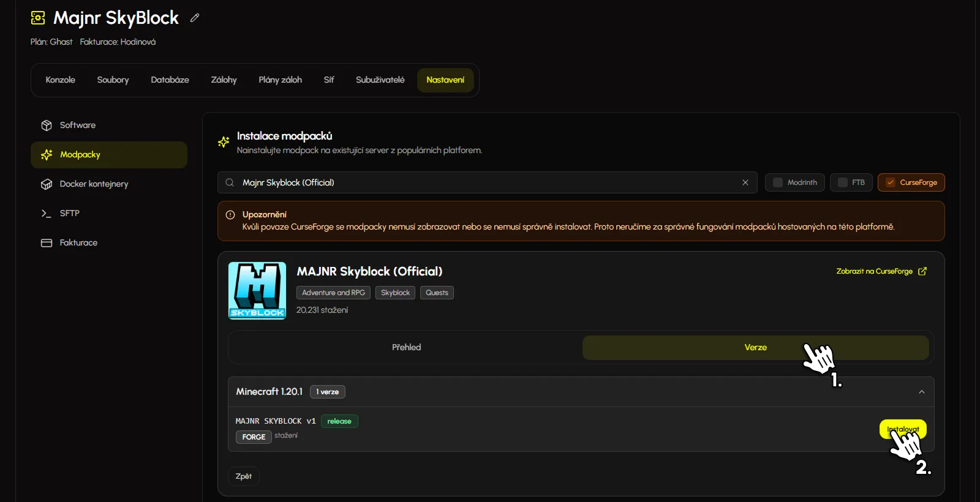Open the Subuživatelé tab

[x=380, y=80]
